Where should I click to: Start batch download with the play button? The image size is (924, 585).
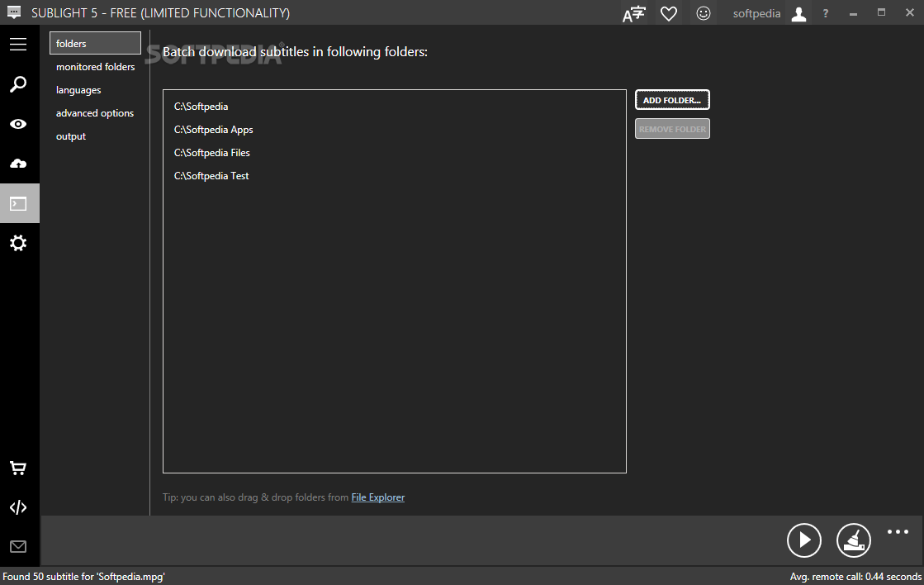(x=804, y=540)
